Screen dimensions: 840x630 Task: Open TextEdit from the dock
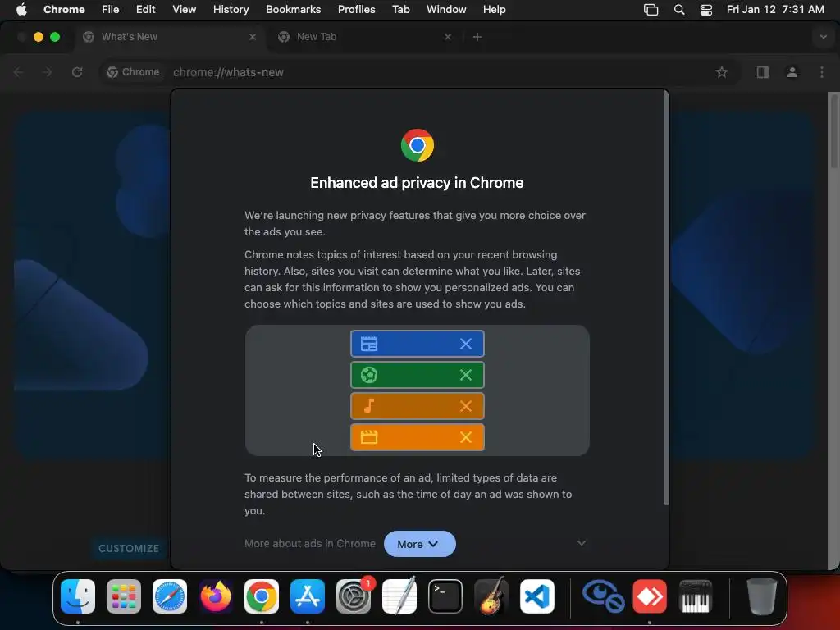coord(399,596)
